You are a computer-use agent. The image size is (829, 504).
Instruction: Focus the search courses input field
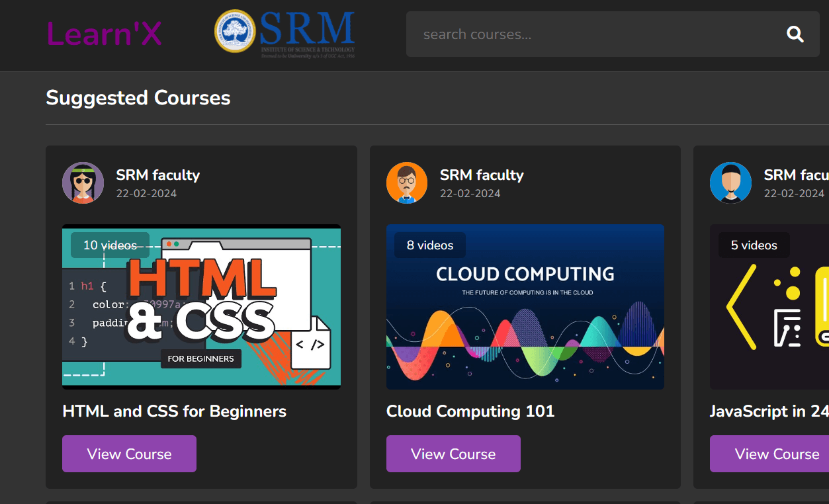tap(595, 34)
